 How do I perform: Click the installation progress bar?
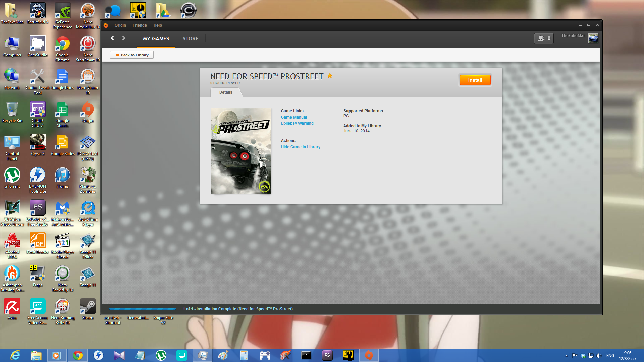click(142, 309)
